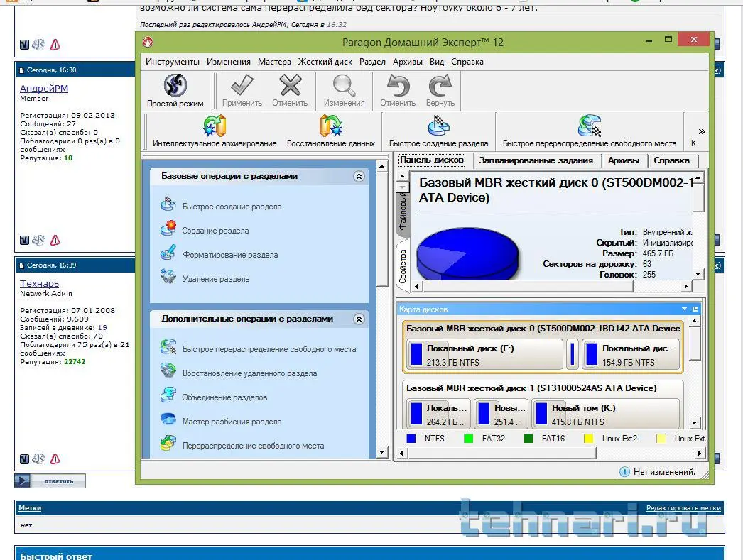Image resolution: width=743 pixels, height=560 pixels.
Task: Click the Paragon application icon in title bar
Action: [148, 42]
